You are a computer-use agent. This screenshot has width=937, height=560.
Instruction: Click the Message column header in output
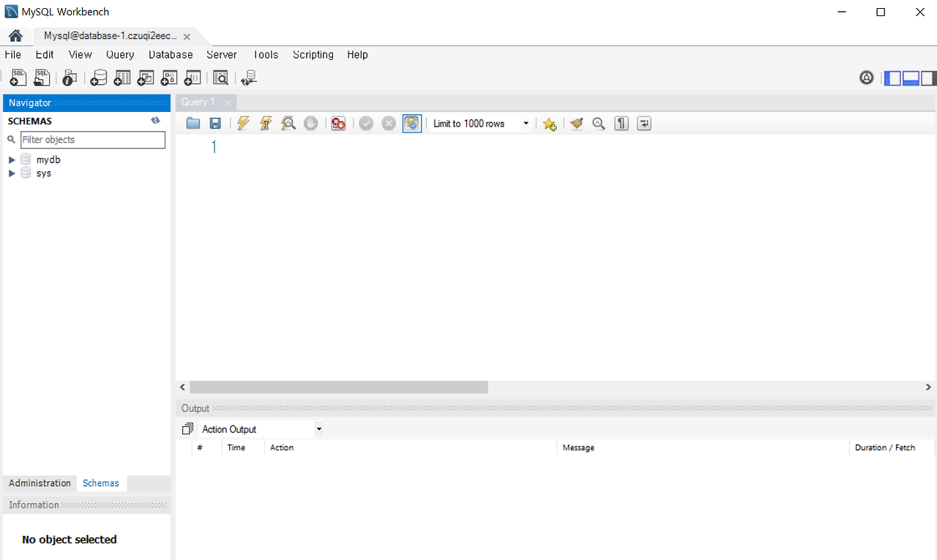703,447
